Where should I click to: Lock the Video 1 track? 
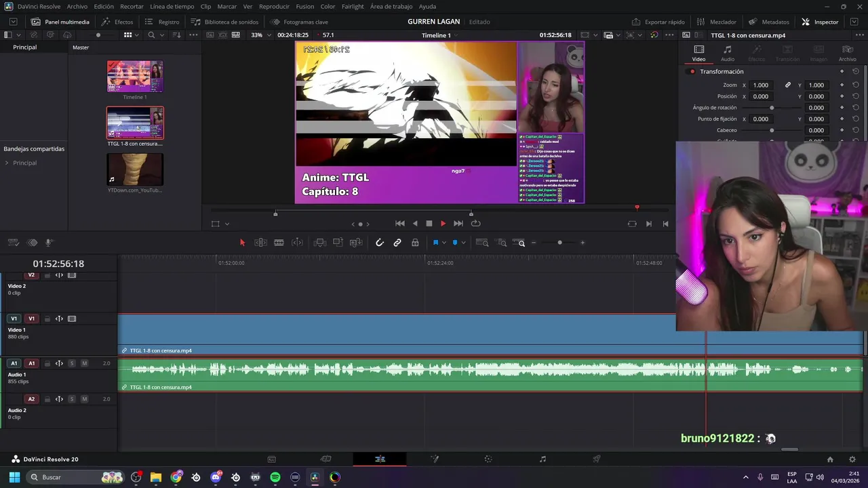[47, 319]
